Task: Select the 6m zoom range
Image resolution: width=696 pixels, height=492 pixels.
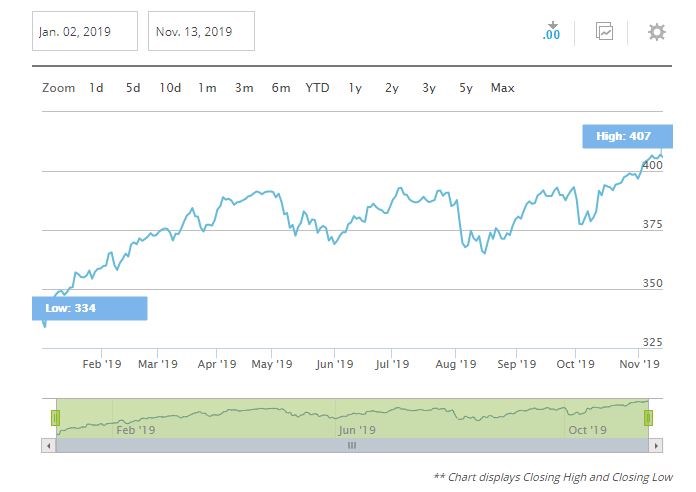Action: [x=281, y=88]
